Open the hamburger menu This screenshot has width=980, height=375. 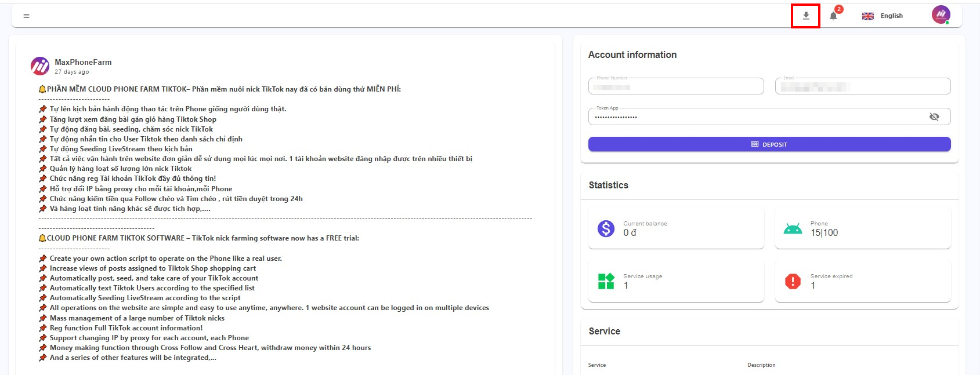pyautogui.click(x=26, y=16)
